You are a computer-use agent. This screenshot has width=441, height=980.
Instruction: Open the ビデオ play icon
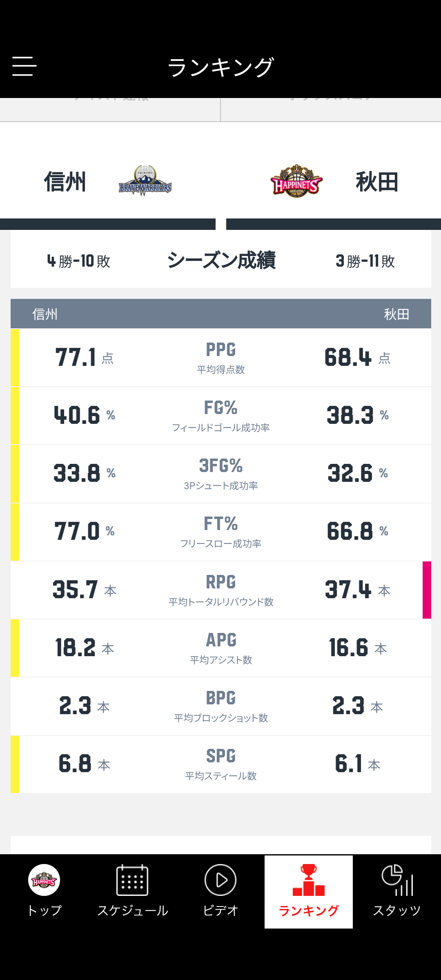tap(220, 880)
